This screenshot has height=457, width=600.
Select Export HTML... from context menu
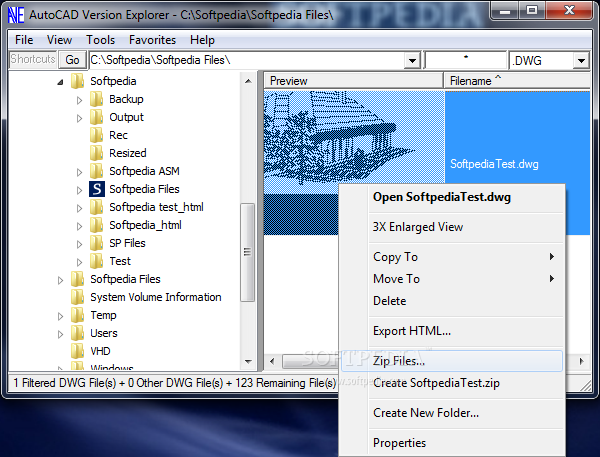pos(452,331)
